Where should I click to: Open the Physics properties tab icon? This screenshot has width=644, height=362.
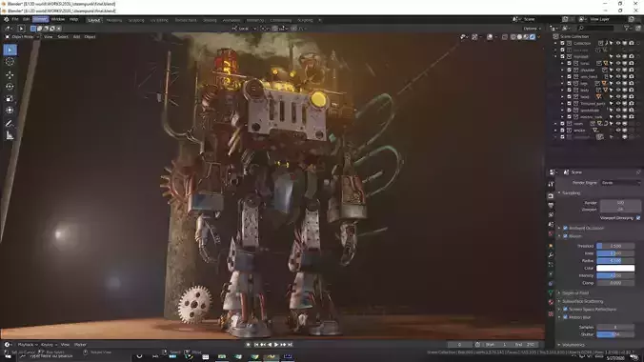point(551,274)
